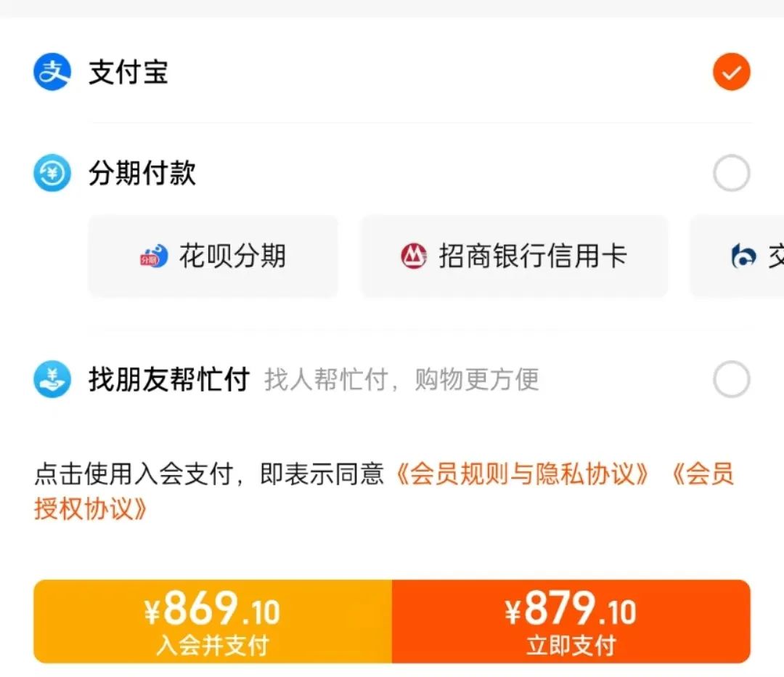Click the installment payment yen icon
784x677 pixels.
coord(52,174)
